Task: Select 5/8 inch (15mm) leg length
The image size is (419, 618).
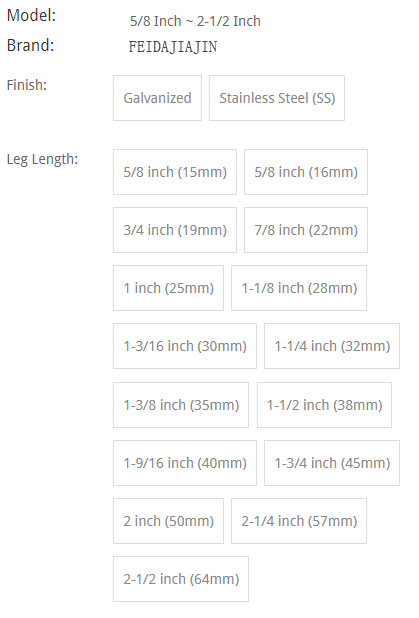Action: 175,172
